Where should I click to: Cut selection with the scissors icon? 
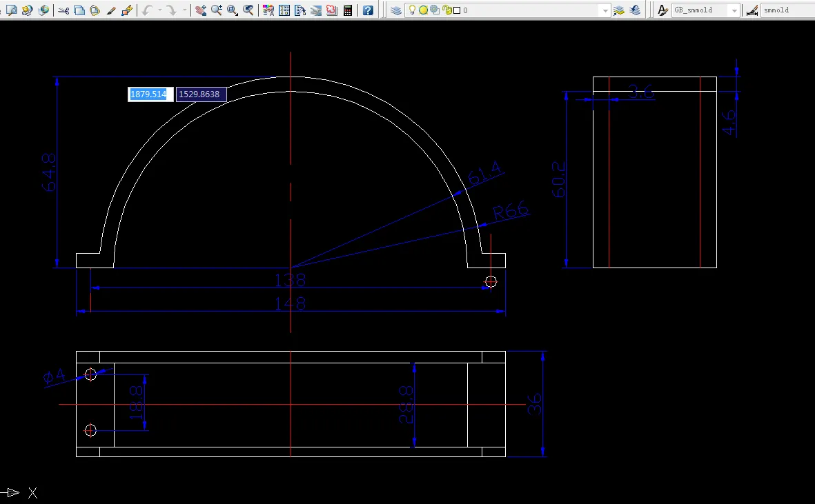(x=63, y=10)
